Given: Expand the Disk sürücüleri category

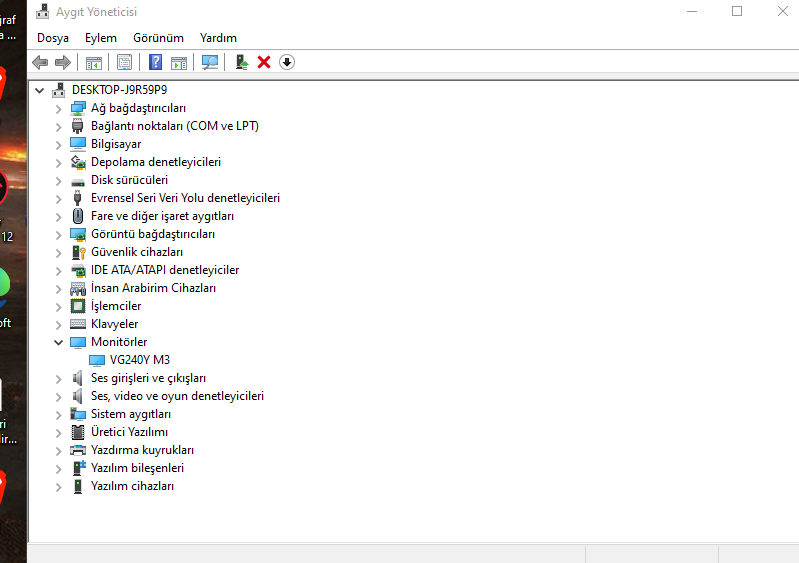Looking at the screenshot, I should pos(59,181).
